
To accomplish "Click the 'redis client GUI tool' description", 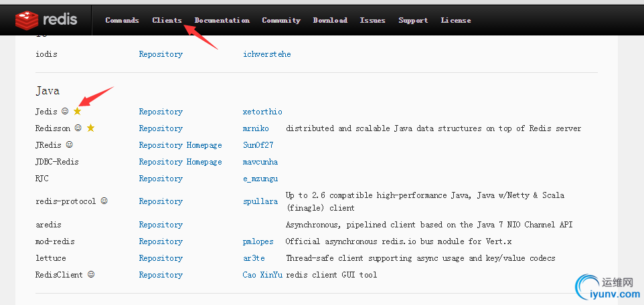I will [332, 275].
